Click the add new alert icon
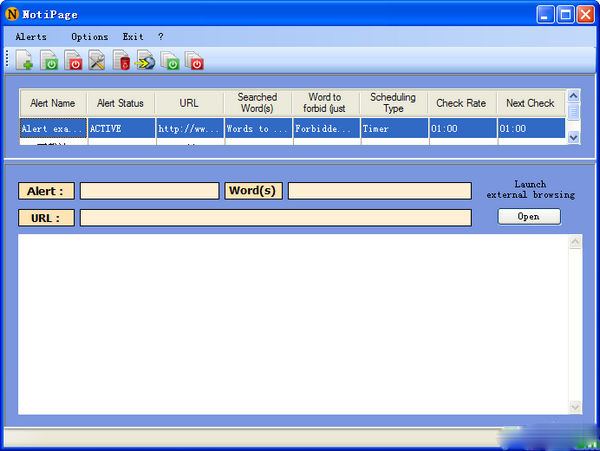Viewport: 600px width, 451px height. click(25, 62)
